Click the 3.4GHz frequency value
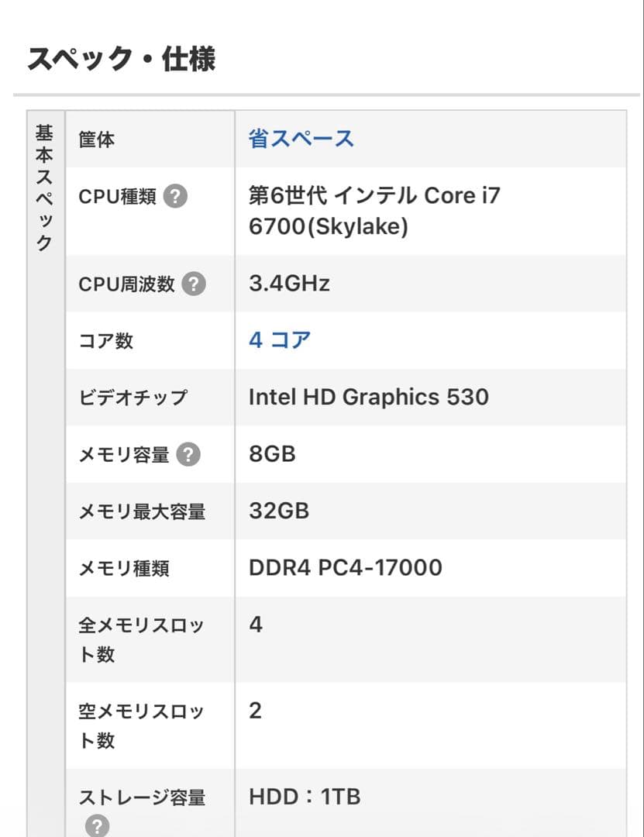Image resolution: width=644 pixels, height=837 pixels. [x=288, y=284]
